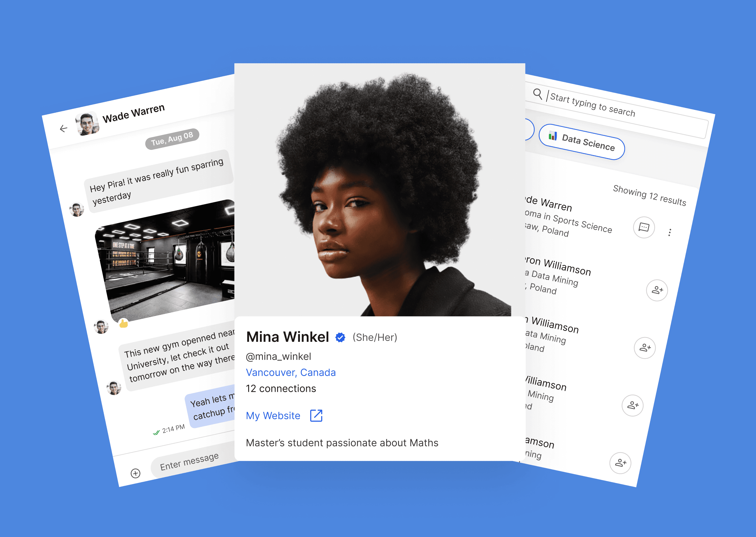Screen dimensions: 756x537
Task: Click the magnifier search icon
Action: (538, 94)
